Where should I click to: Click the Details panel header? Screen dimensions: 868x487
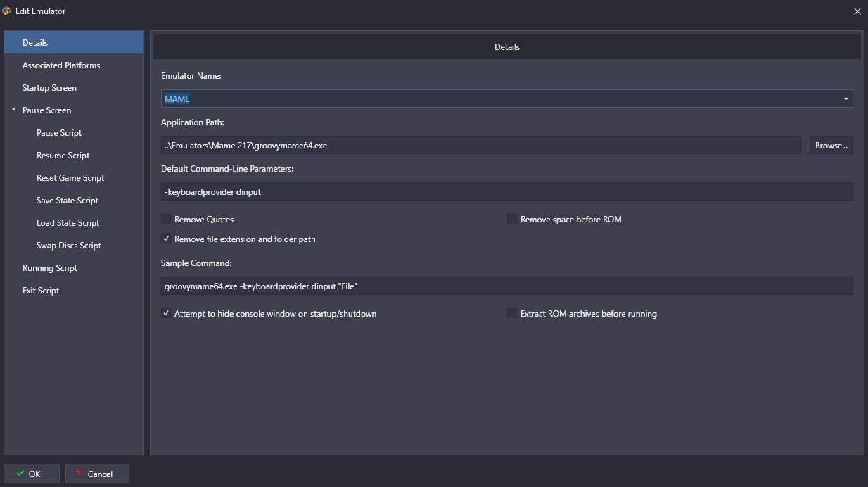pyautogui.click(x=507, y=47)
